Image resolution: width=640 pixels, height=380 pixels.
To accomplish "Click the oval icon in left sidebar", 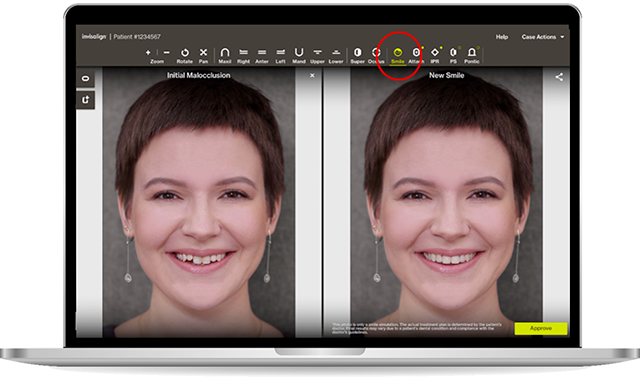I will click(x=86, y=78).
